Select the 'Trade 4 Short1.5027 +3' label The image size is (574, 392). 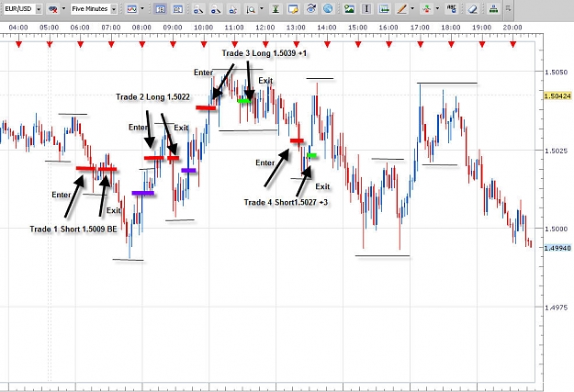coord(286,202)
